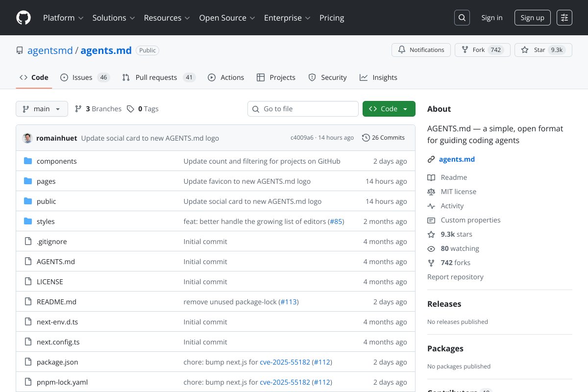
Task: Expand the Open Source menu
Action: point(227,18)
